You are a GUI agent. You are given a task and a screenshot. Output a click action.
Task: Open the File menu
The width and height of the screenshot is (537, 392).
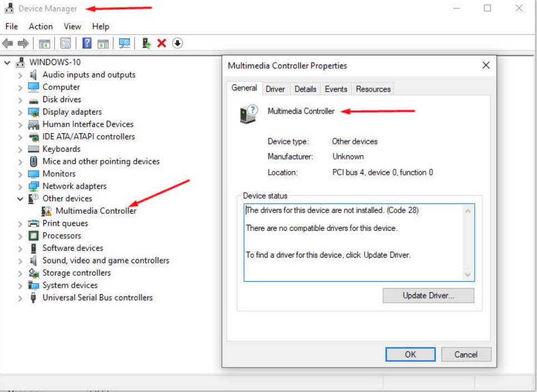pos(12,26)
